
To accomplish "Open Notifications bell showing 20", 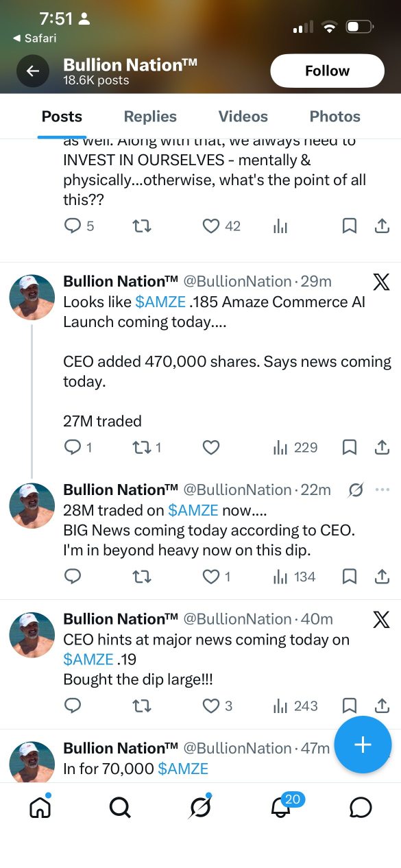I will (281, 808).
